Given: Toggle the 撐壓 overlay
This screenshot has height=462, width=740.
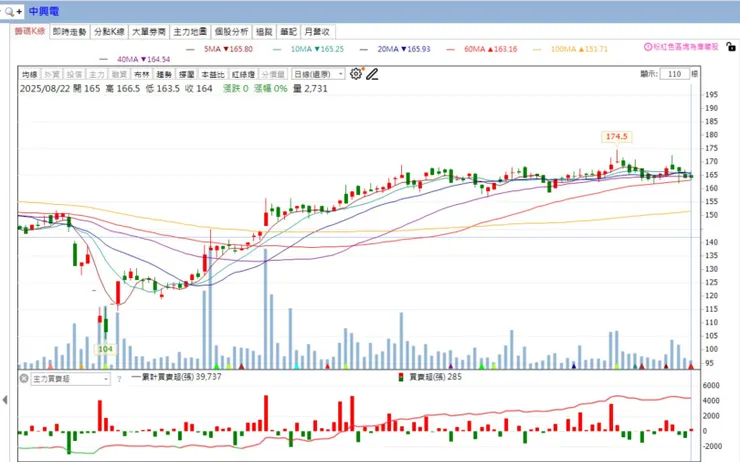Looking at the screenshot, I should [x=186, y=75].
